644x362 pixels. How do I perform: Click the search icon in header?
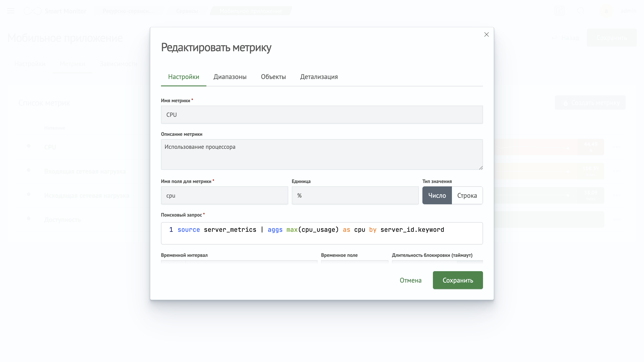tap(581, 11)
